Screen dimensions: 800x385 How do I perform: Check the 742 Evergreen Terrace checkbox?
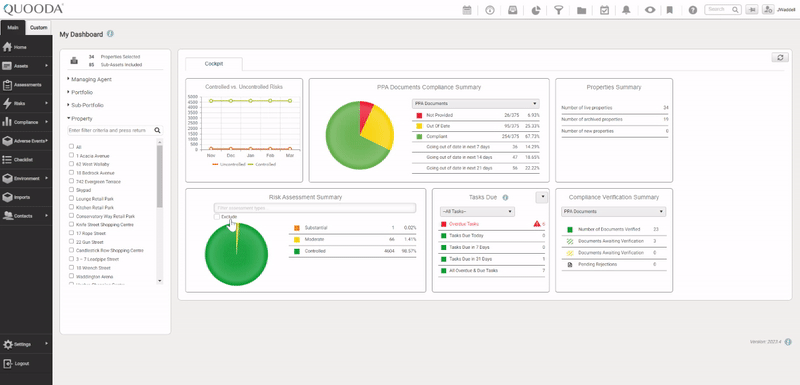[71, 181]
